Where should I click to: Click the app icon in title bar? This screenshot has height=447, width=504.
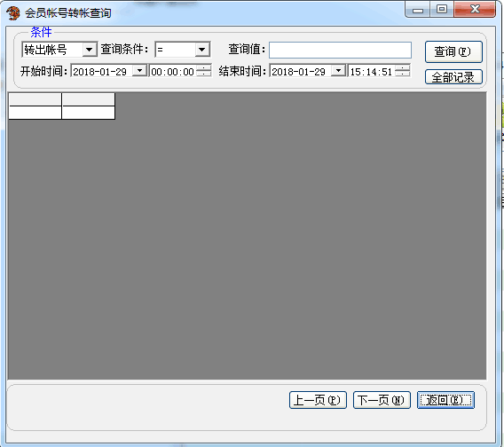[12, 12]
